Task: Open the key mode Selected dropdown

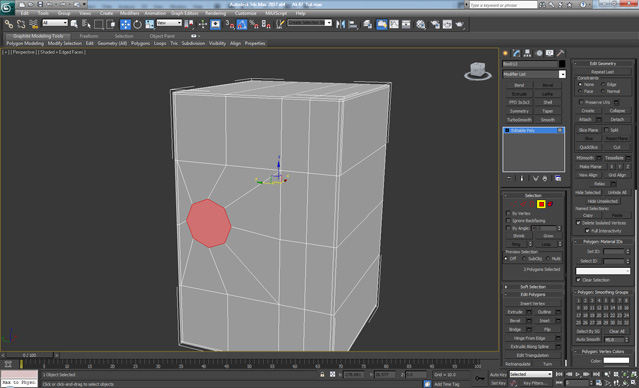Action: point(530,374)
